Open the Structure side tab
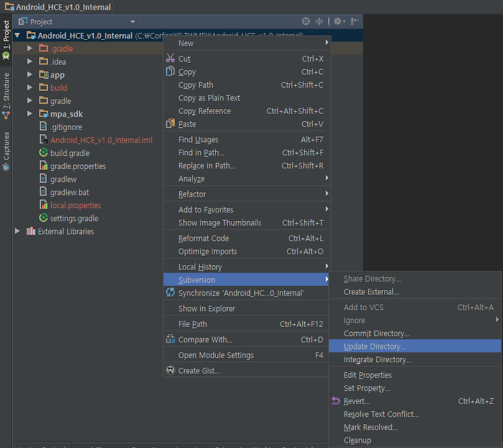The width and height of the screenshot is (503, 448). pos(6,96)
